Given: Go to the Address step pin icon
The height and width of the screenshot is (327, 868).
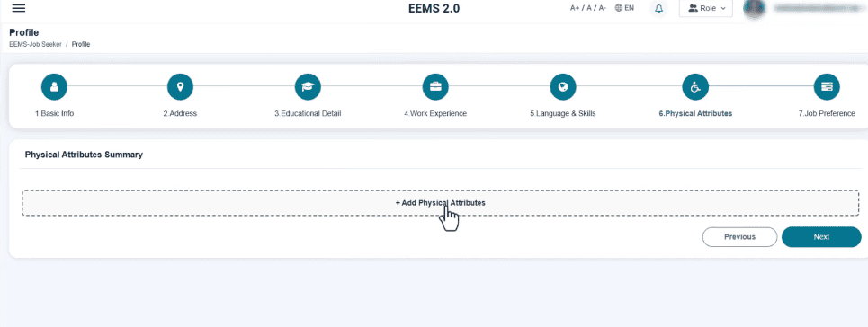Looking at the screenshot, I should click(180, 87).
